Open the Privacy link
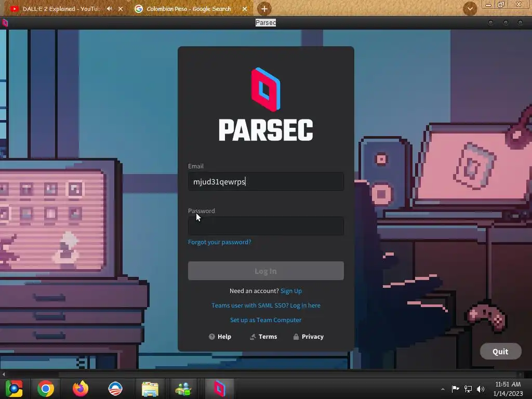Screen dimensions: 532x399 coord(308,337)
